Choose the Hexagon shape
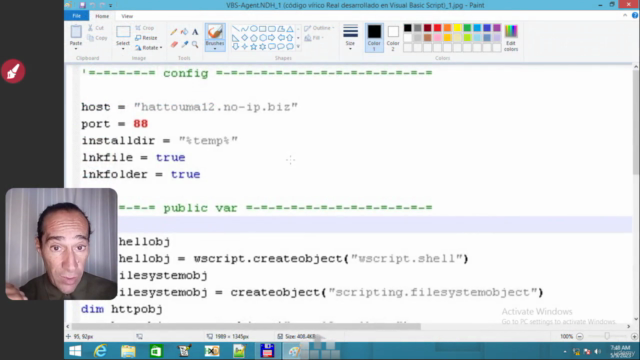640x360 pixels. click(x=262, y=38)
